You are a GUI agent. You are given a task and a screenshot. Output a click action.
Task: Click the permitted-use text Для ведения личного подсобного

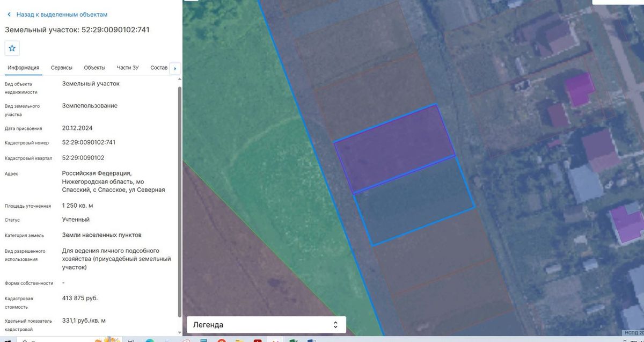[111, 251]
